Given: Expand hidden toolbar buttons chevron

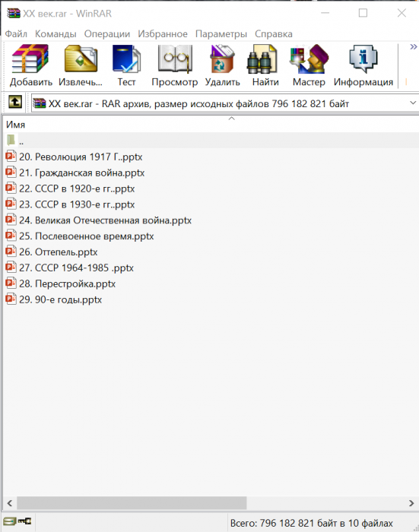Looking at the screenshot, I should click(413, 47).
